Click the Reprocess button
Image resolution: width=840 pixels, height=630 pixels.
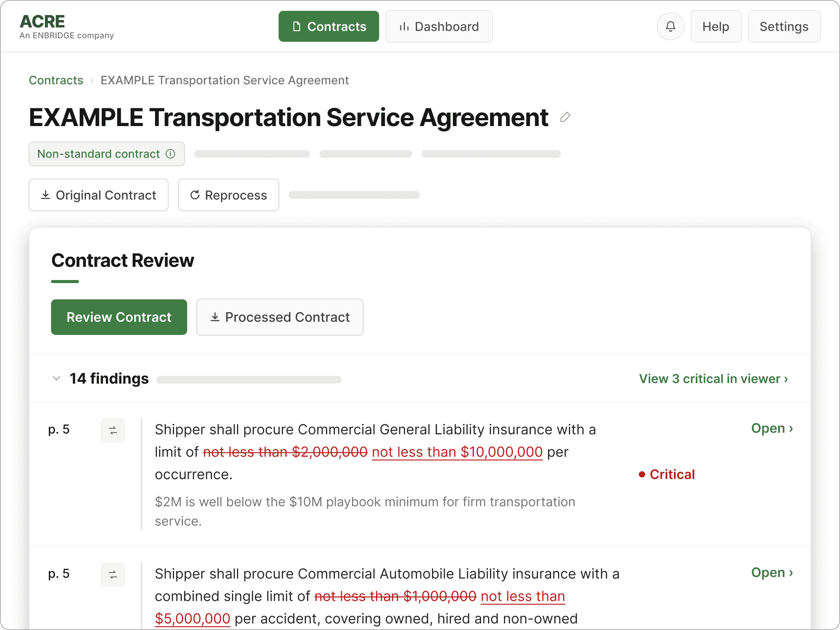click(x=229, y=195)
